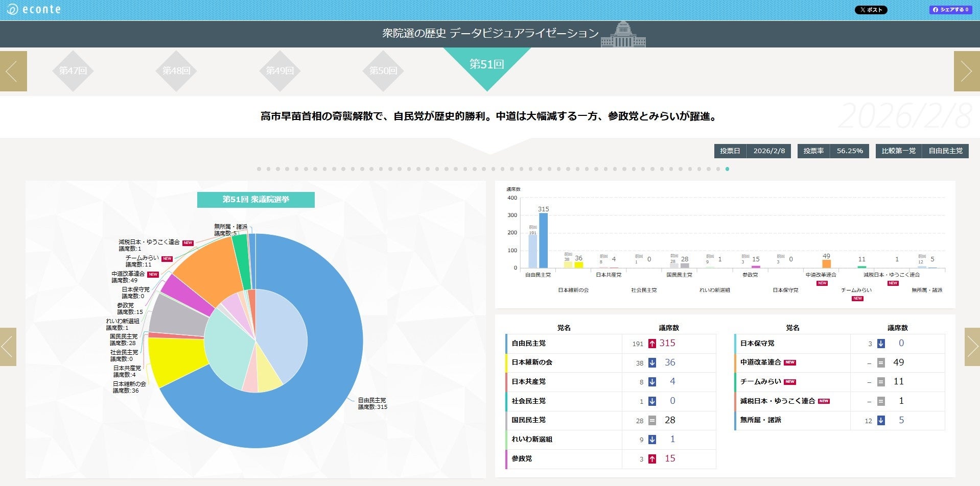Select the 第50回 election diamond
Viewport: 980px width, 486px height.
coord(383,71)
